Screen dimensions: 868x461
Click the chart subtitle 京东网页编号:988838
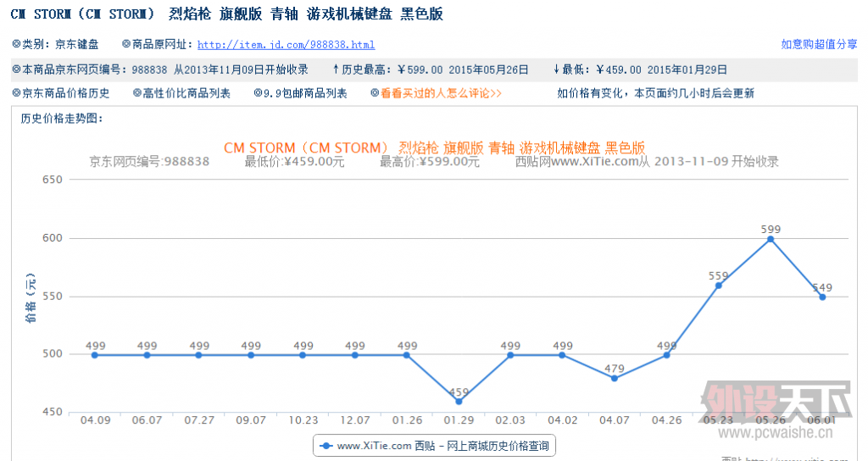[x=149, y=162]
